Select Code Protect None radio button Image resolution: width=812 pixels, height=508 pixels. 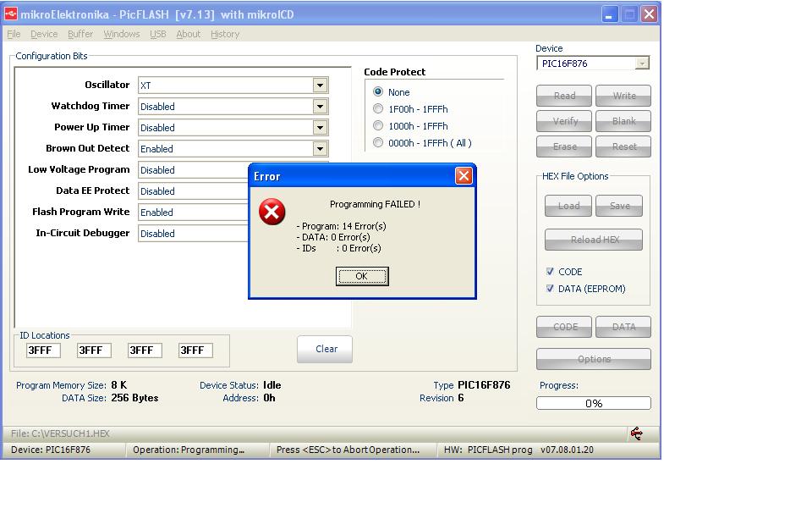[378, 91]
